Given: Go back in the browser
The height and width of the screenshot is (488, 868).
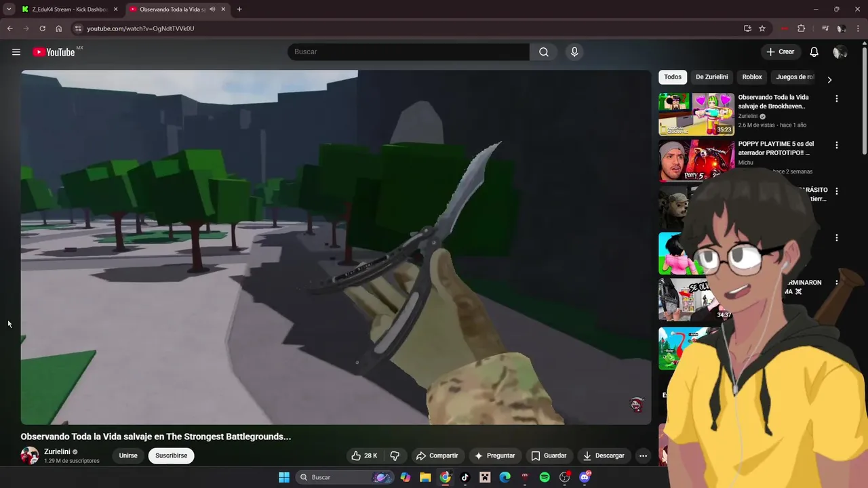Looking at the screenshot, I should tap(9, 28).
